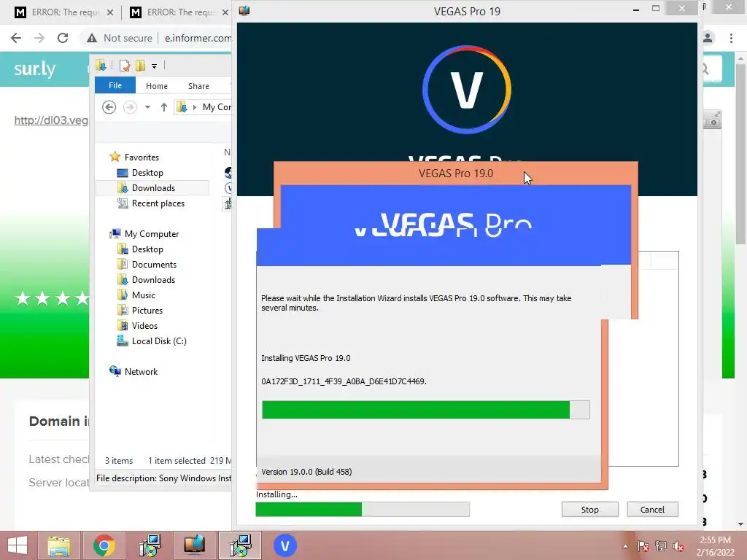Open Chrome's three-dot menu
This screenshot has width=747, height=560.
coord(731,38)
